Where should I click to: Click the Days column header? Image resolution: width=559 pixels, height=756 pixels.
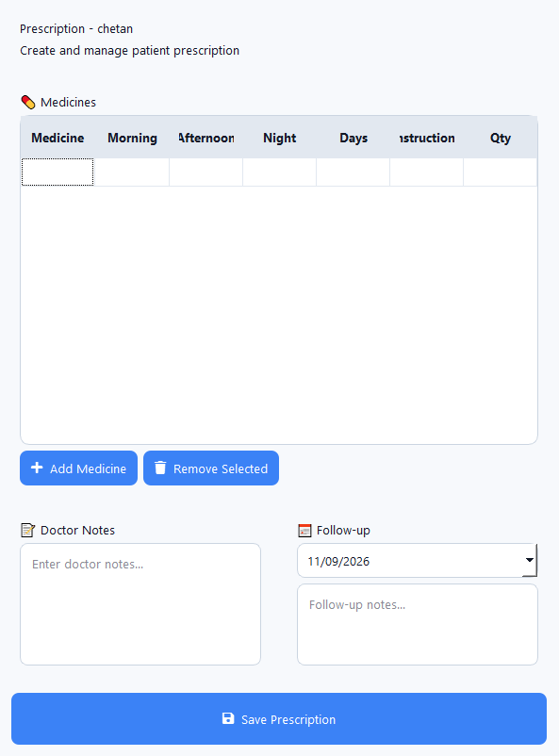[x=353, y=138]
